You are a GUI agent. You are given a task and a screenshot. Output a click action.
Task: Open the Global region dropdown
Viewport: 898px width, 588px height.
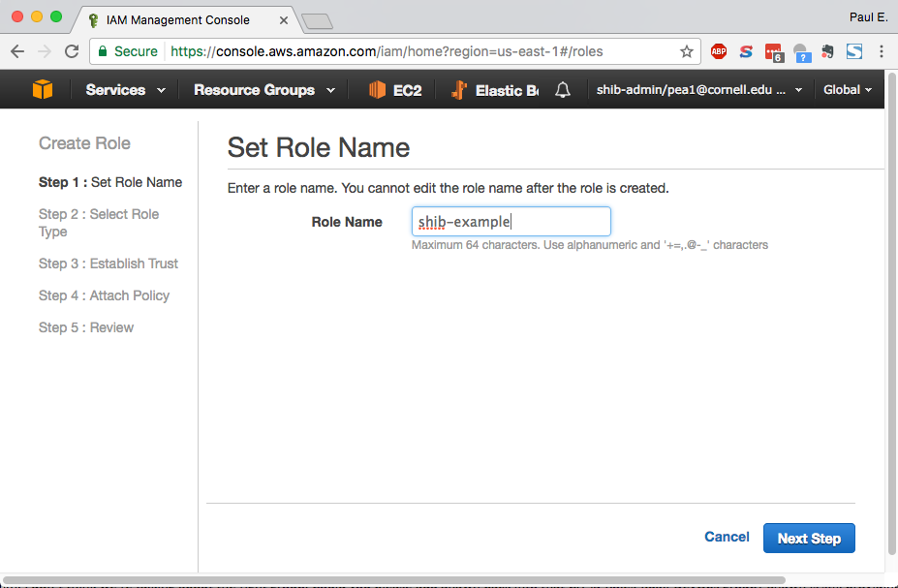[x=848, y=90]
